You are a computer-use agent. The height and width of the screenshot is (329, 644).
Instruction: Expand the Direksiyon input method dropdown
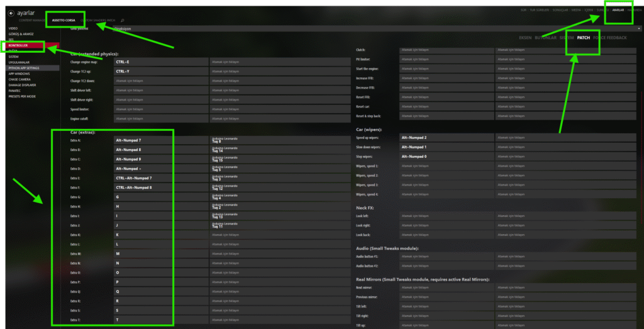pyautogui.click(x=377, y=29)
